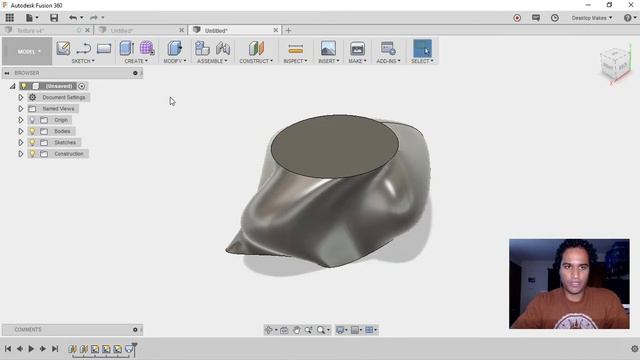Select the Pan hand icon
This screenshot has width=640, height=360.
point(296,330)
